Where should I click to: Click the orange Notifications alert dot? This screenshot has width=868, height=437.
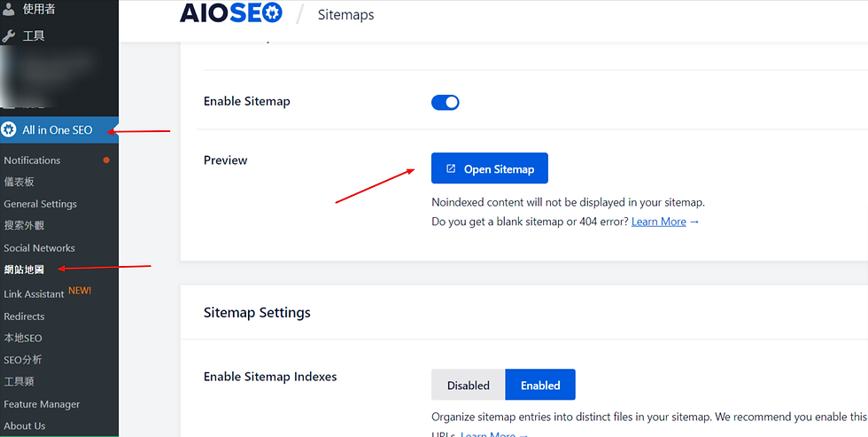(106, 160)
